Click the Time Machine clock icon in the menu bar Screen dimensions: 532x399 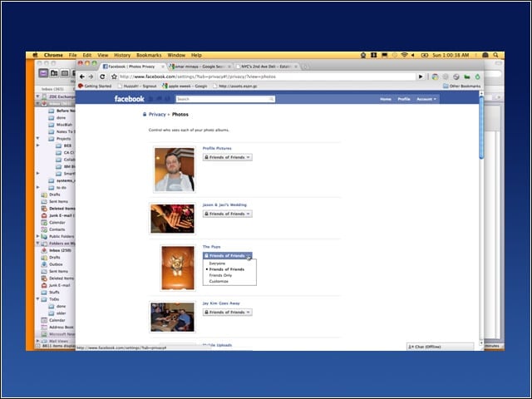(x=395, y=55)
